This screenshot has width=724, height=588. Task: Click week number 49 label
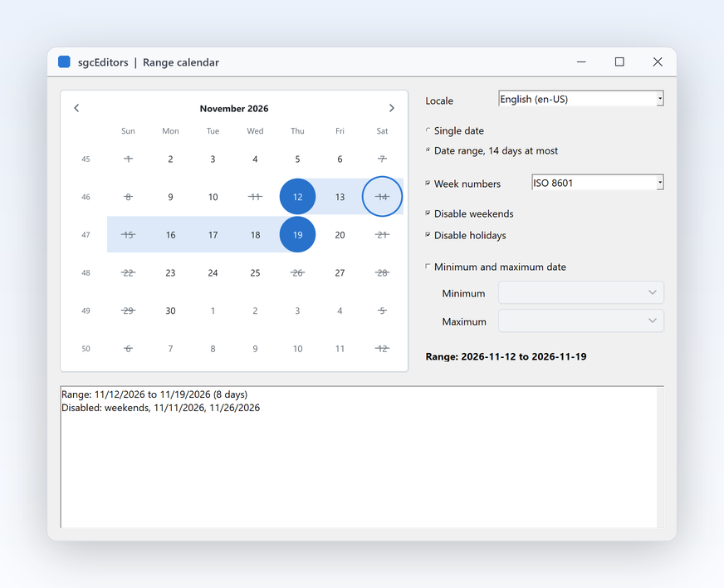86,311
